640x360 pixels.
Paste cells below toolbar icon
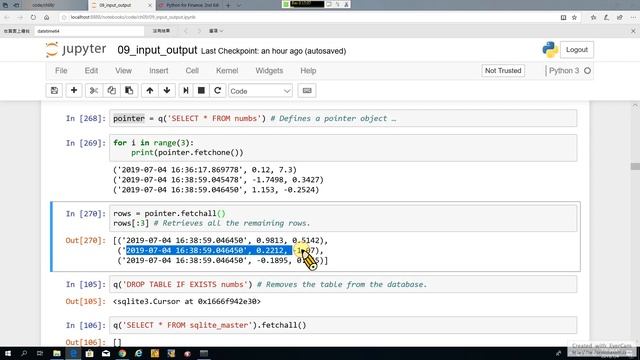coord(129,91)
